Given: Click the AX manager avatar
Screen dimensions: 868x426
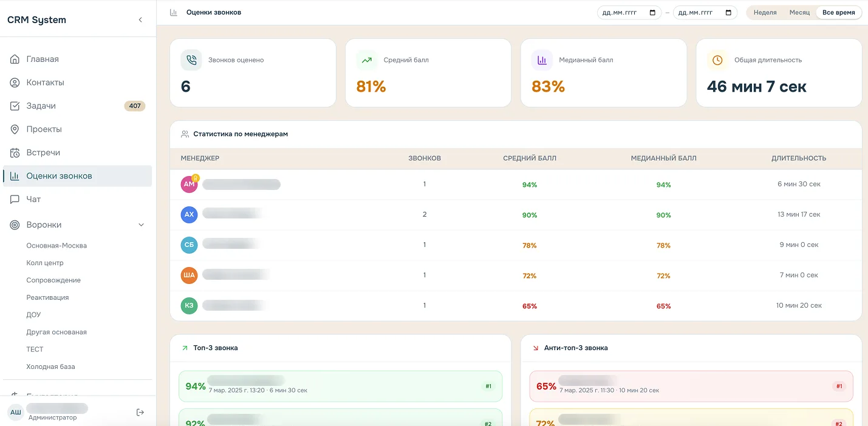Looking at the screenshot, I should point(189,215).
